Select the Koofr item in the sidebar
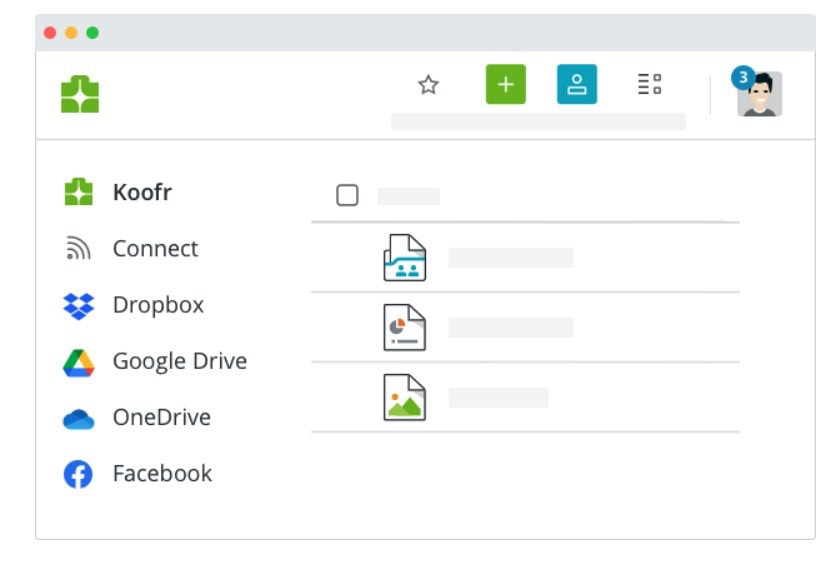 pos(141,193)
